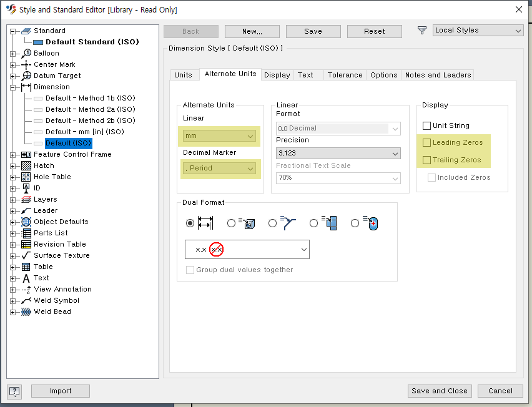
Task: Open the Precision 3.123 dropdown
Action: [x=338, y=154]
